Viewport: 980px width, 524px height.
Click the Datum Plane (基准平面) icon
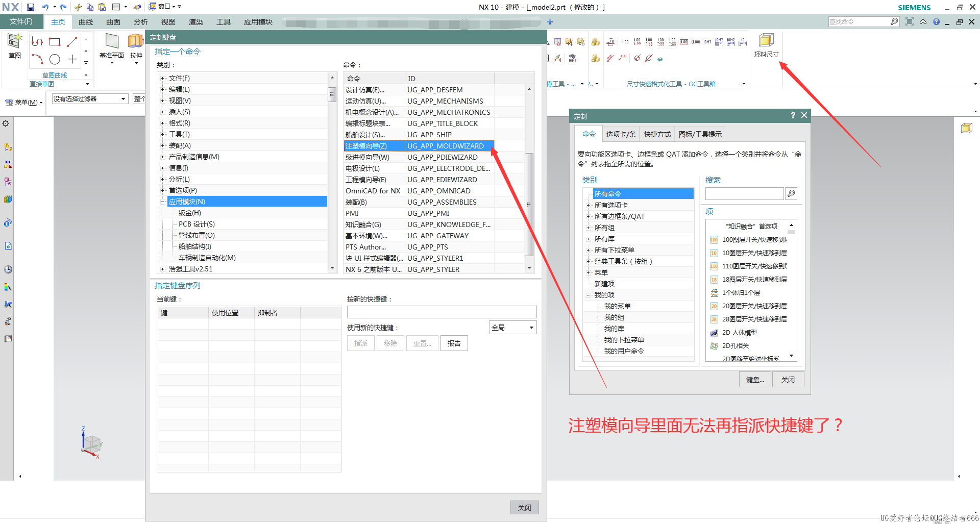(112, 41)
